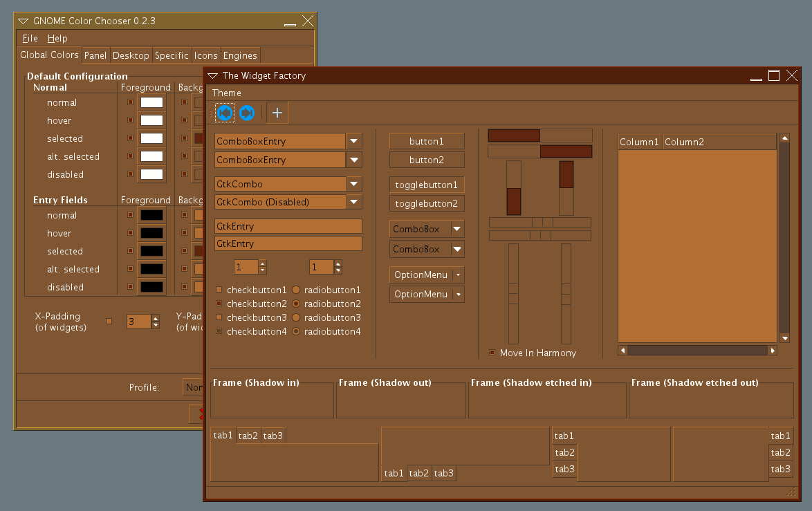Click in the first ComboBoxEntry text field
This screenshot has width=812, height=511.
[280, 141]
